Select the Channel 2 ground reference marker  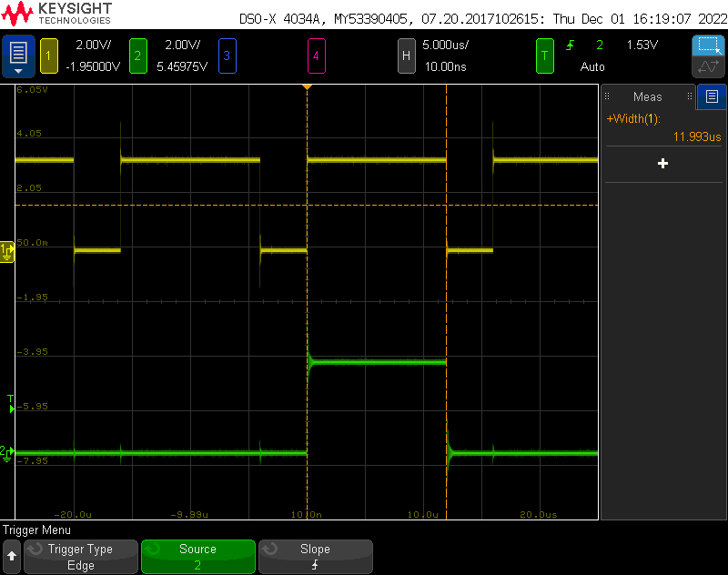(x=6, y=452)
